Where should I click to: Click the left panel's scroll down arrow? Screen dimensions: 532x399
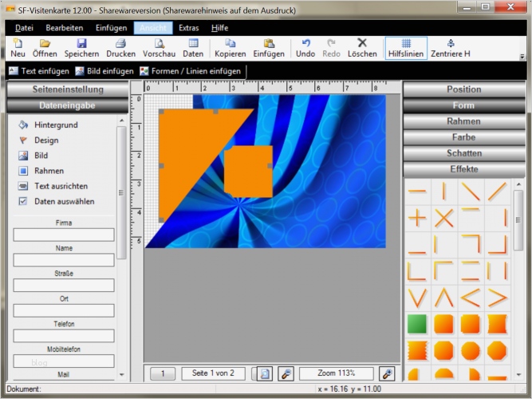click(x=122, y=375)
